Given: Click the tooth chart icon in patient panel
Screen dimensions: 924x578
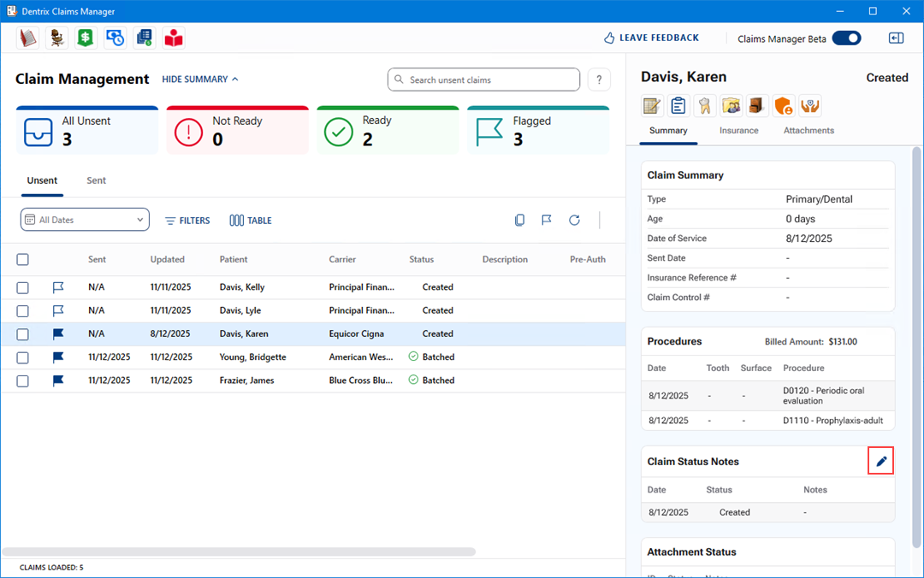Looking at the screenshot, I should [704, 105].
